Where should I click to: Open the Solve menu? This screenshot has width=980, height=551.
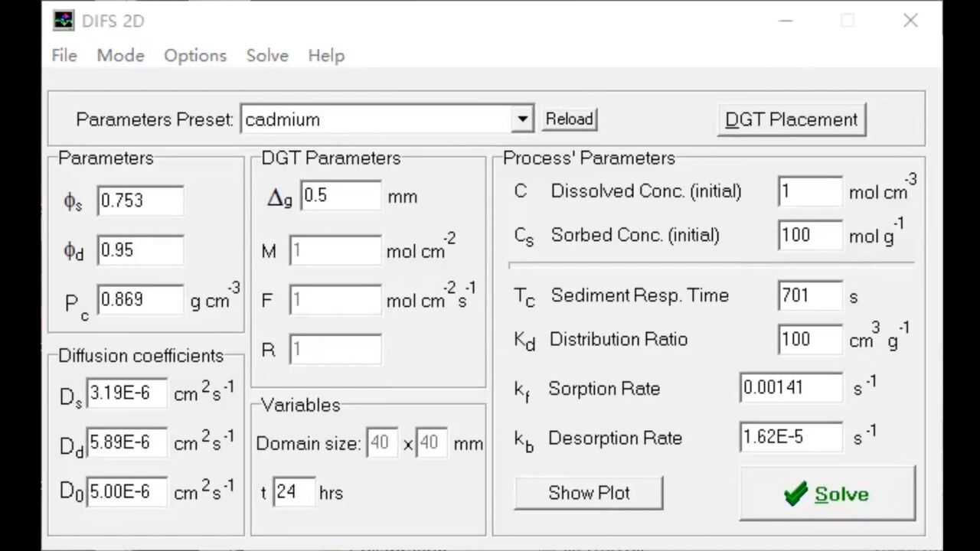pyautogui.click(x=267, y=56)
